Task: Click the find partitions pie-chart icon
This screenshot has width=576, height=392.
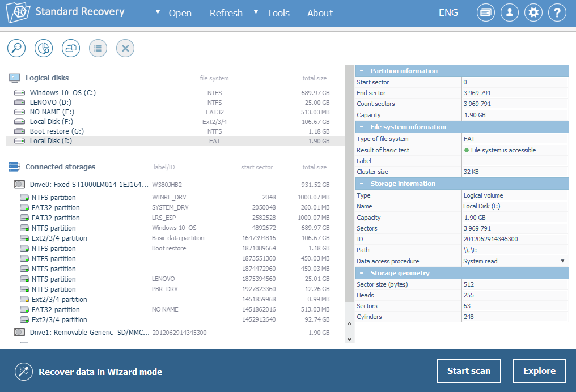Action: point(44,48)
